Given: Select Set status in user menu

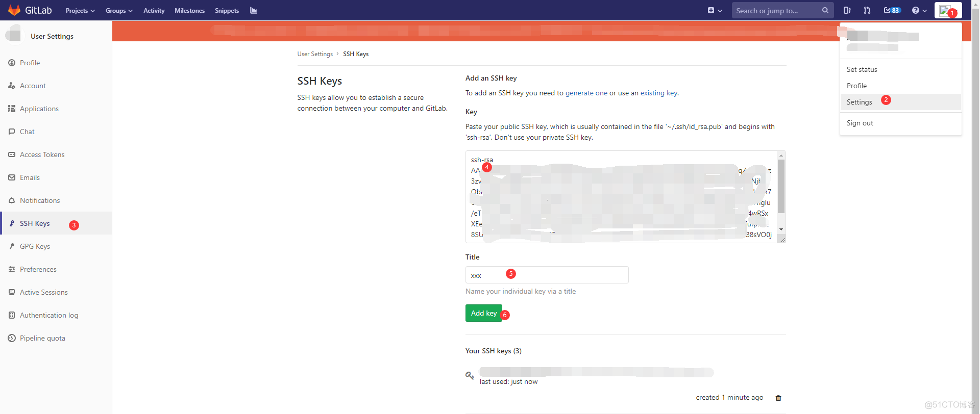Looking at the screenshot, I should tap(862, 69).
